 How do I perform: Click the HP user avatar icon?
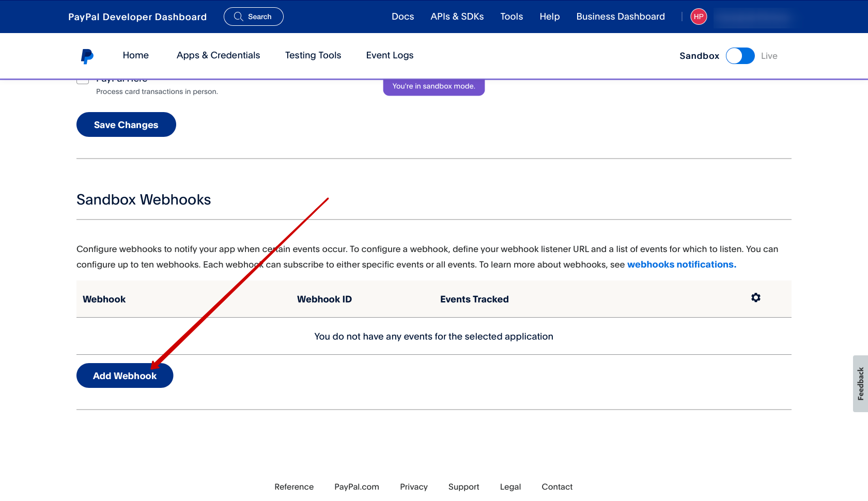699,17
